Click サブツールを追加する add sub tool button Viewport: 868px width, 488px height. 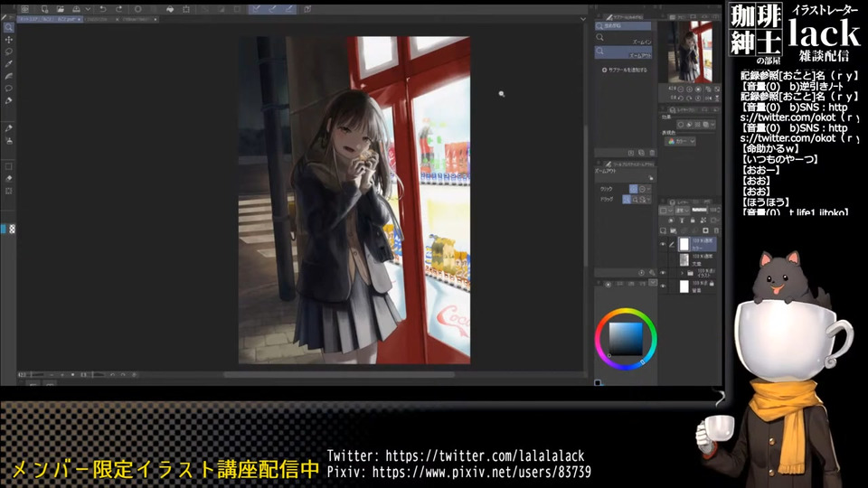pyautogui.click(x=625, y=70)
